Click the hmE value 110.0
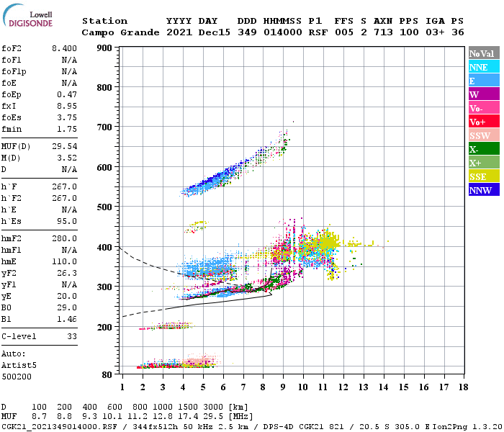The image size is (504, 432). coord(64,261)
